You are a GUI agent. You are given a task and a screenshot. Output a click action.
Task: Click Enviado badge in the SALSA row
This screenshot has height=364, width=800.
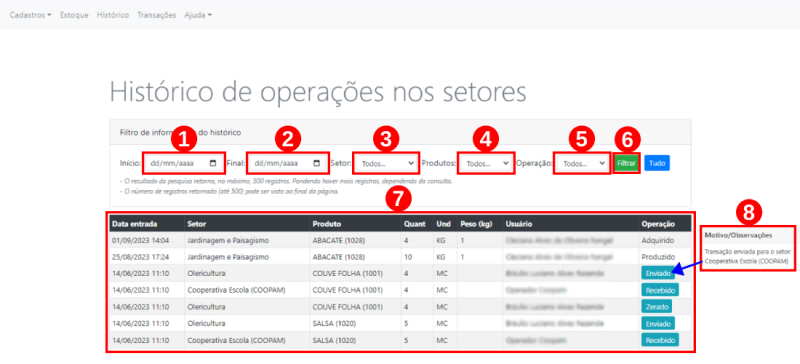pos(658,324)
